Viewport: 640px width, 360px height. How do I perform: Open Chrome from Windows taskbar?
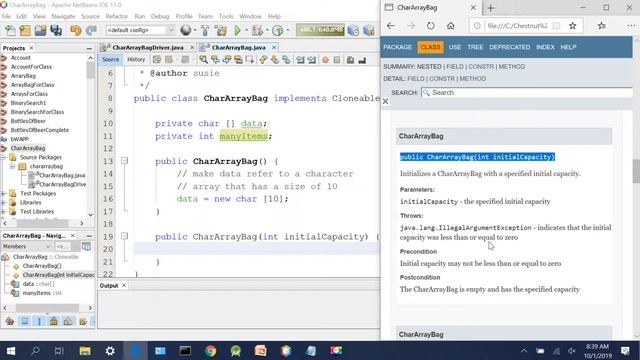coord(211,351)
